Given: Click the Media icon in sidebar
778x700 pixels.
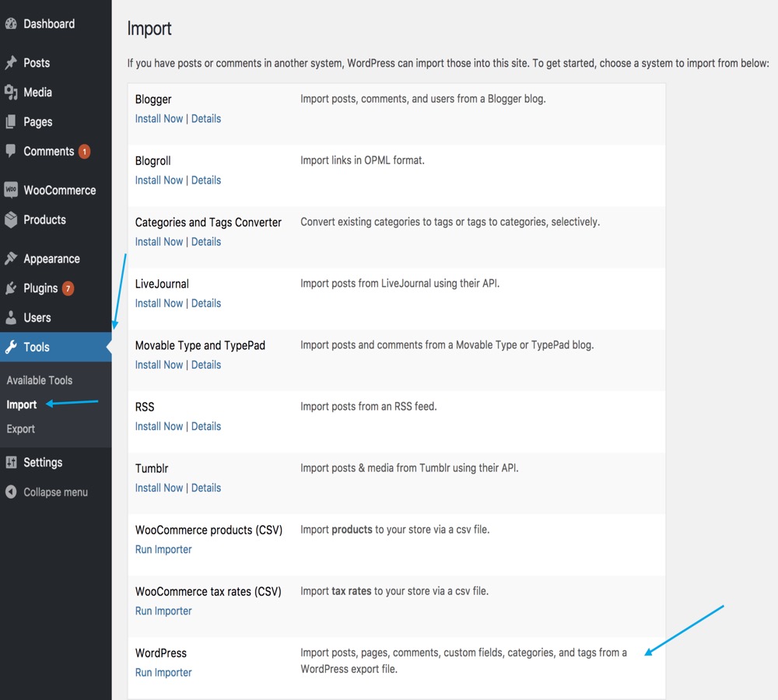Looking at the screenshot, I should click(11, 93).
